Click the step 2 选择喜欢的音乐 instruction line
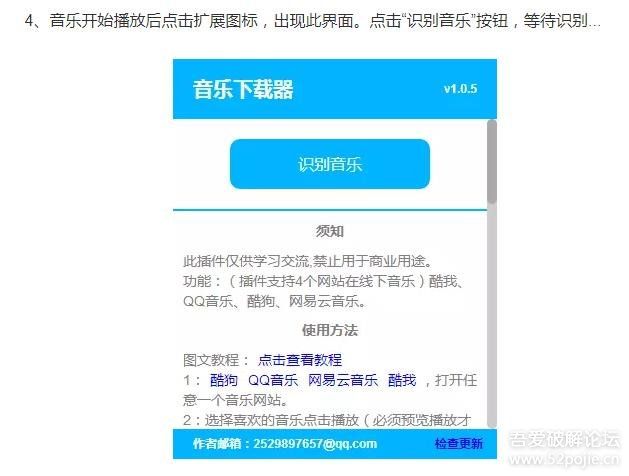 pyautogui.click(x=327, y=420)
